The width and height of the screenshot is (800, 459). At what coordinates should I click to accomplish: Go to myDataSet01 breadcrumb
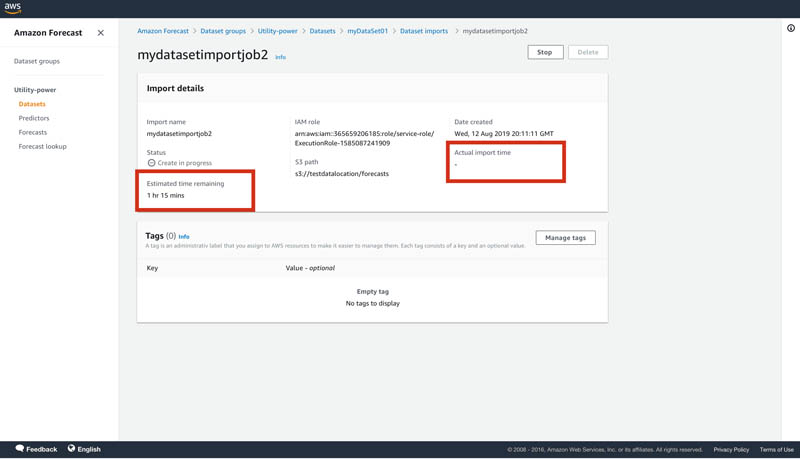(367, 31)
